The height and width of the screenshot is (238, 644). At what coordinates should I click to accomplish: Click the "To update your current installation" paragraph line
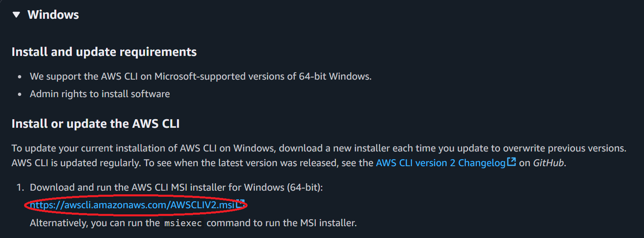pos(319,148)
